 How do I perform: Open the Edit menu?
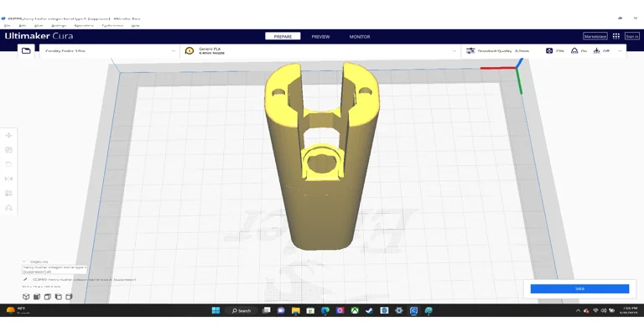coord(22,25)
